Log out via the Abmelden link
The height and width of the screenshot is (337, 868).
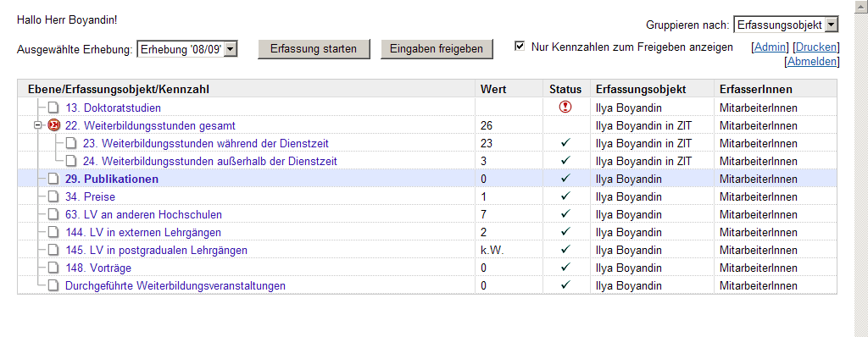tap(812, 62)
